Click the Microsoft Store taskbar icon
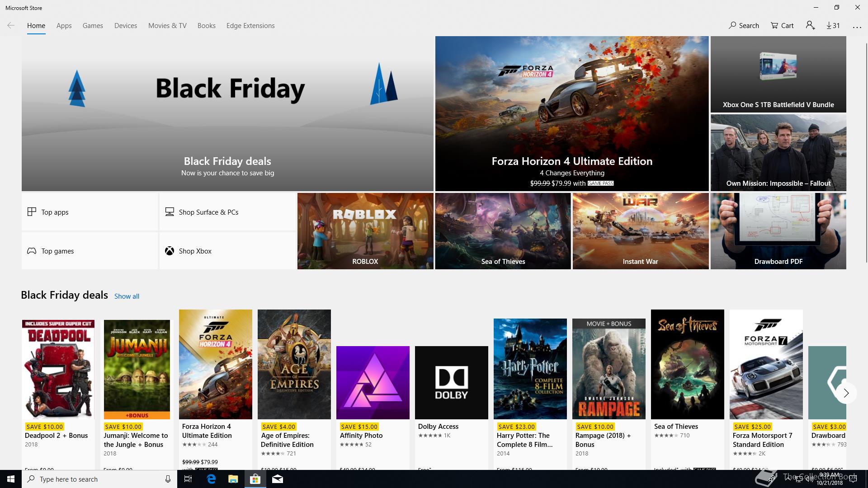 pyautogui.click(x=255, y=479)
